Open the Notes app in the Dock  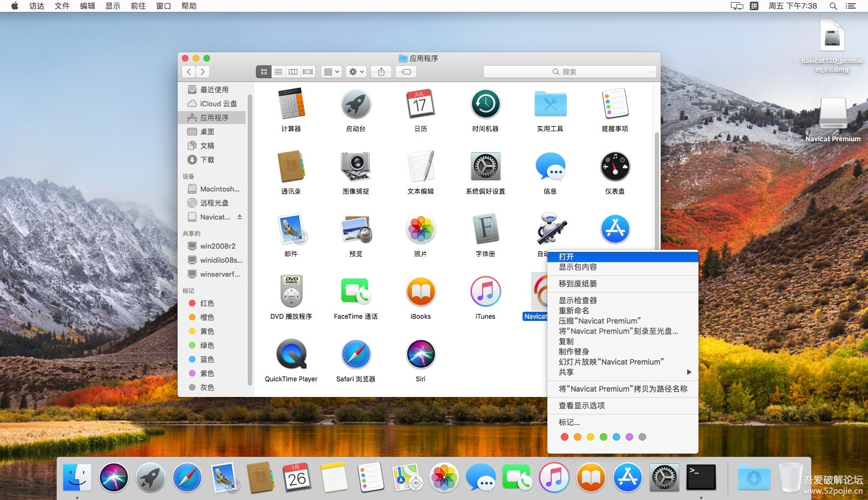(334, 477)
